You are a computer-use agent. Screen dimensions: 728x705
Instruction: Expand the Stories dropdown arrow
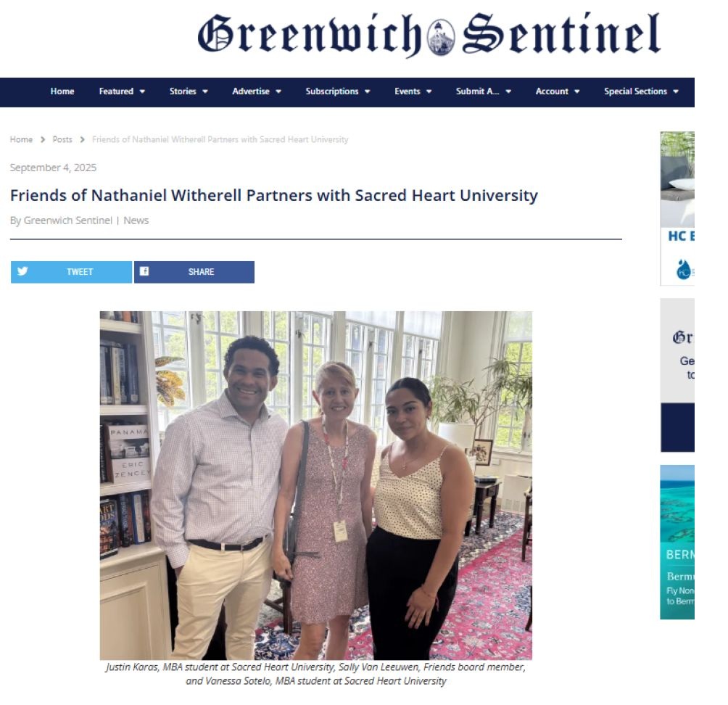coord(189,91)
